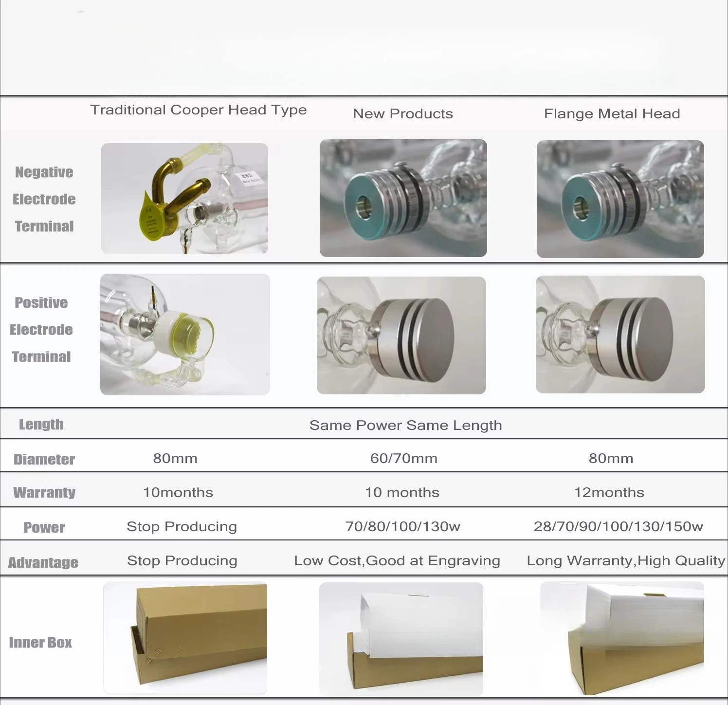Image resolution: width=728 pixels, height=705 pixels.
Task: Select the "70/80/100/130w" power value
Action: (403, 527)
